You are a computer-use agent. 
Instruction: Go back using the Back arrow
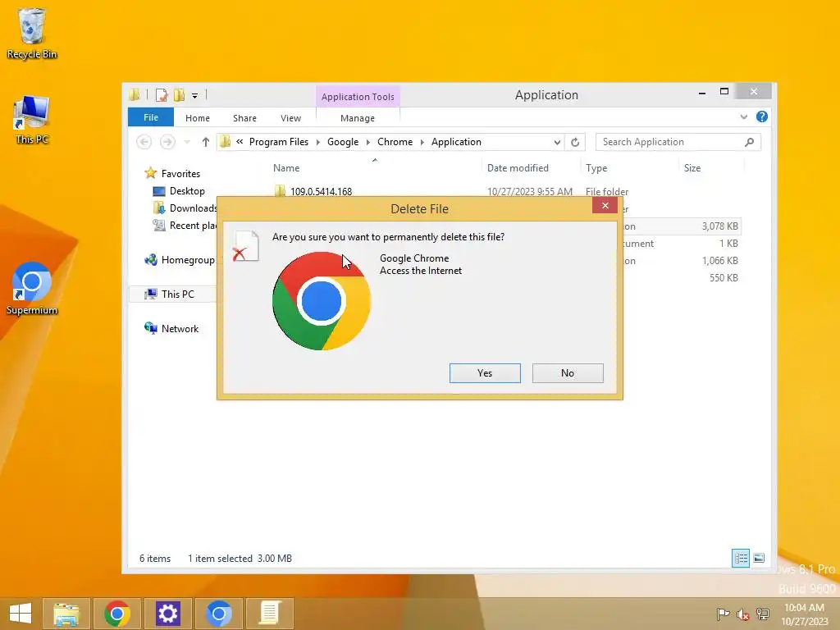[144, 142]
